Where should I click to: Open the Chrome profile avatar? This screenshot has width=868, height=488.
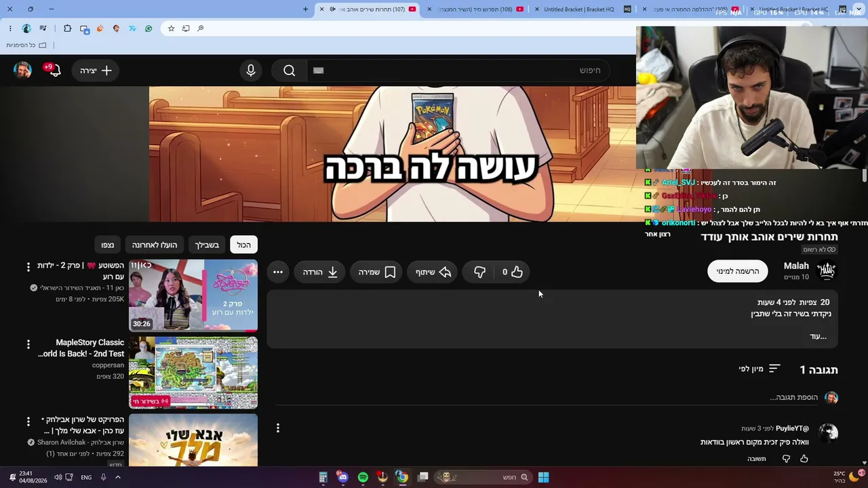[26, 28]
